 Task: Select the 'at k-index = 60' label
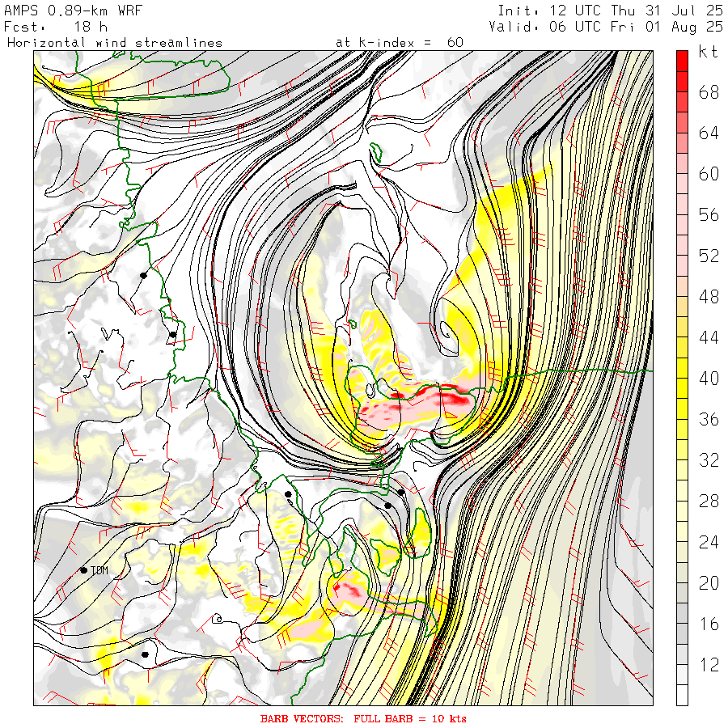point(400,43)
